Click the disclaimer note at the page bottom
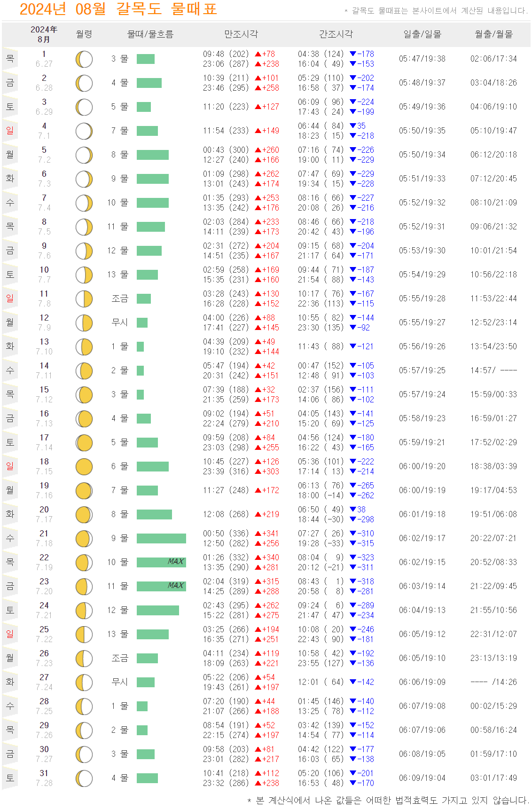Screen dimensions: 532x809 pyautogui.click(x=388, y=800)
